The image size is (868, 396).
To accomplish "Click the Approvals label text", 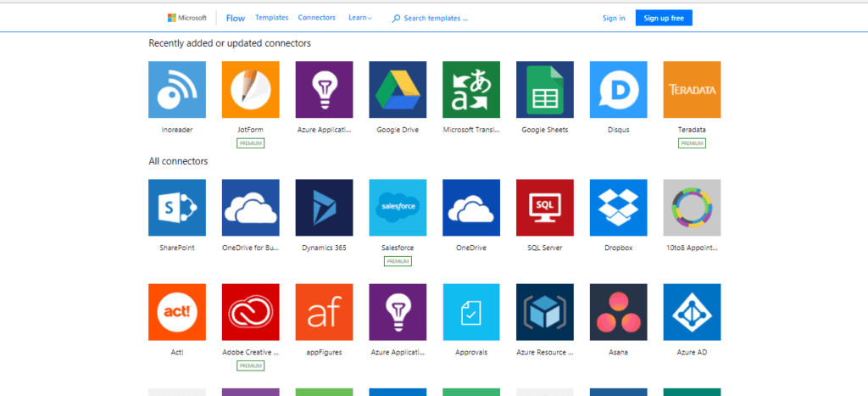I will pyautogui.click(x=471, y=352).
